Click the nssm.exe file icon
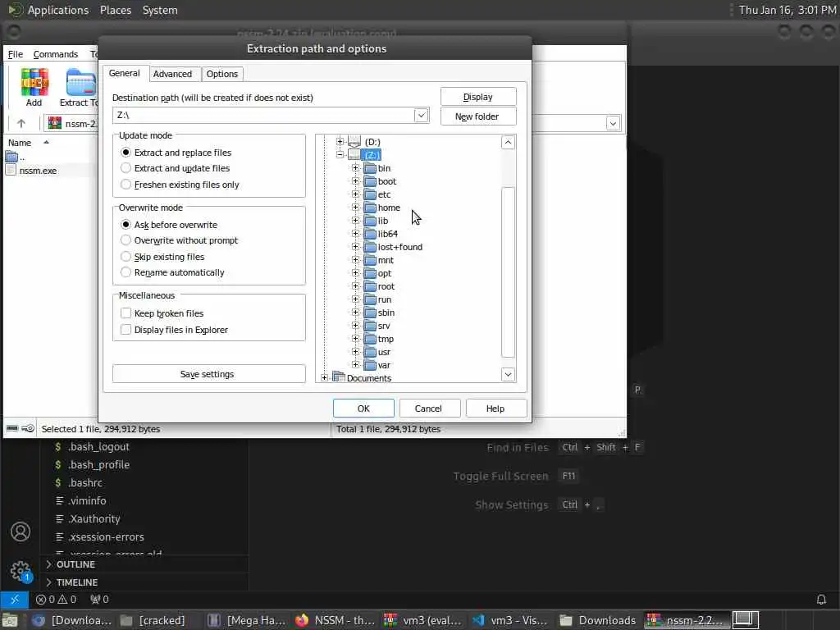This screenshot has height=630, width=840. pyautogui.click(x=11, y=171)
